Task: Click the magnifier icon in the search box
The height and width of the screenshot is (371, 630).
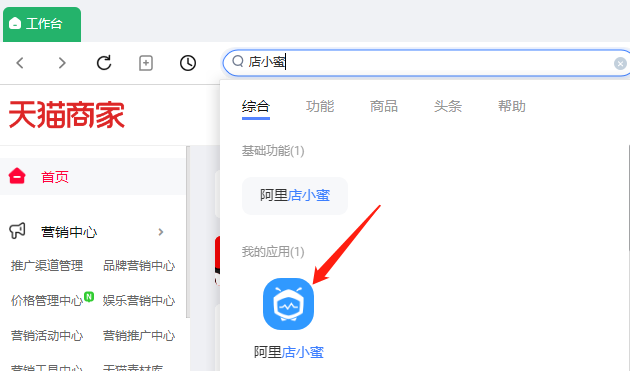Action: [x=238, y=61]
